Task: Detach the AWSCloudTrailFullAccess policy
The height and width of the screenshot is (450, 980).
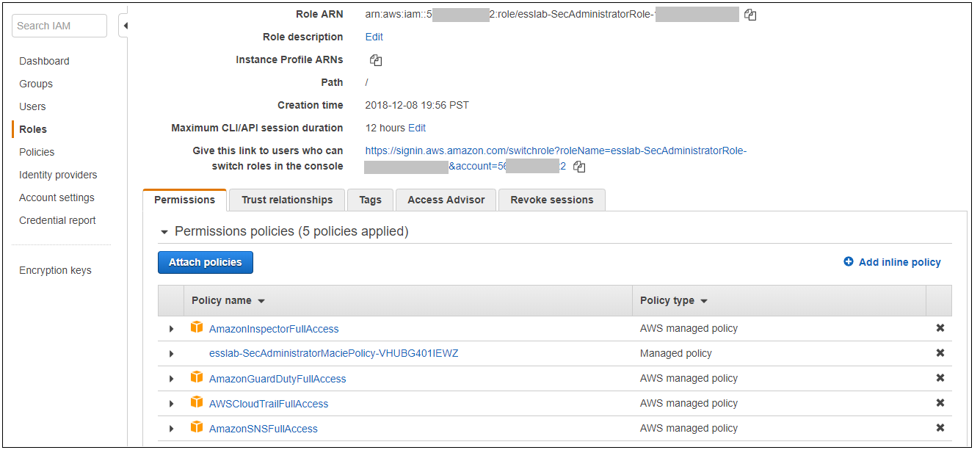Action: pos(940,403)
